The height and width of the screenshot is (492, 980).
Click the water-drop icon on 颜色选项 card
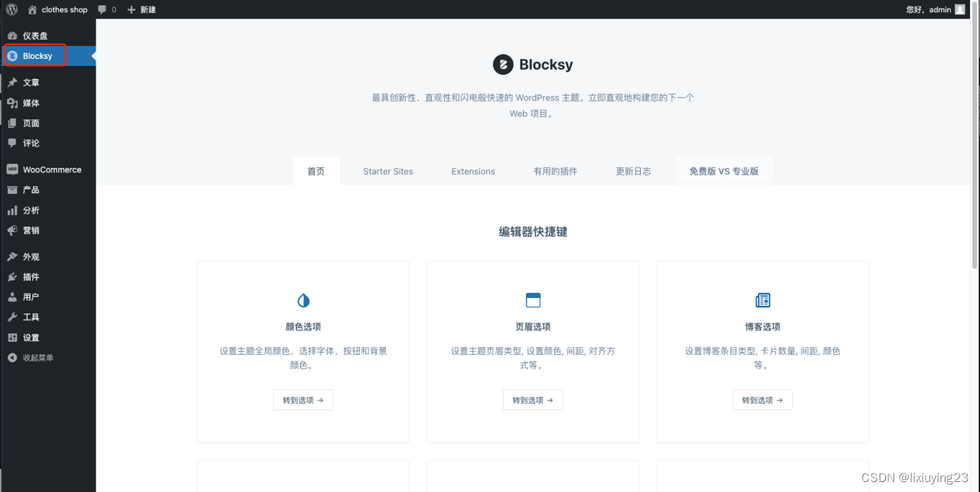pos(302,300)
